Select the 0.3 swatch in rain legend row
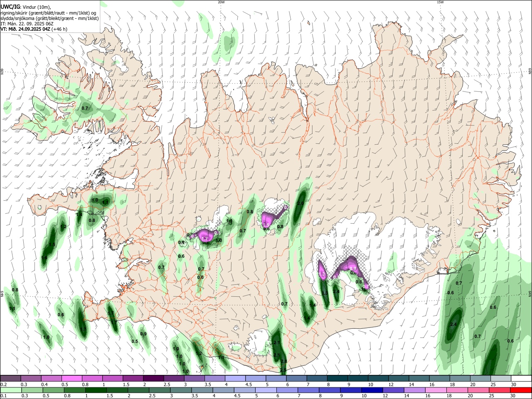 (x=32, y=390)
